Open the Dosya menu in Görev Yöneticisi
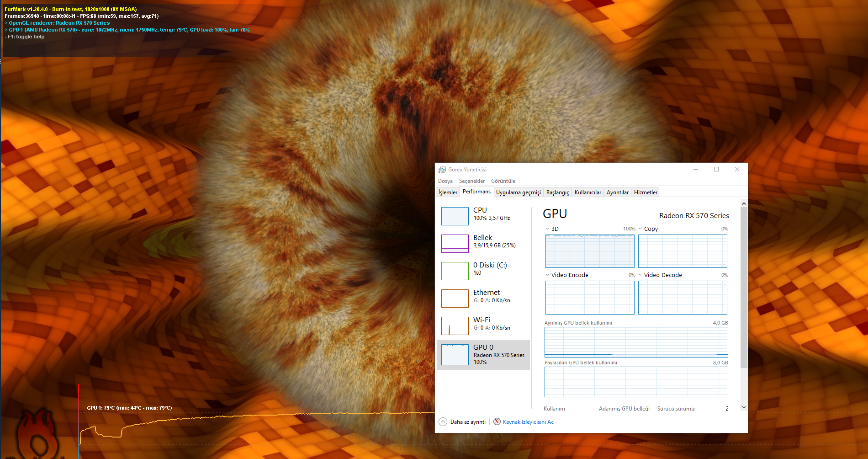 [x=445, y=181]
